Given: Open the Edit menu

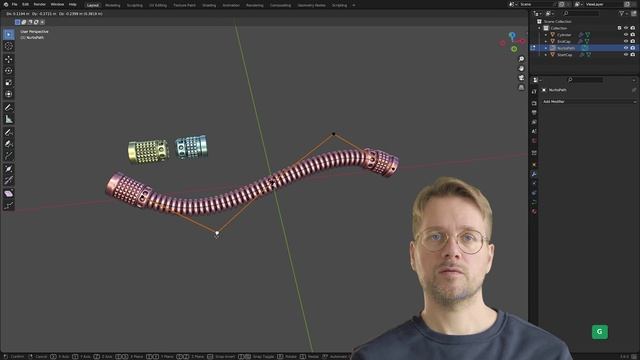Looking at the screenshot, I should coord(25,4).
